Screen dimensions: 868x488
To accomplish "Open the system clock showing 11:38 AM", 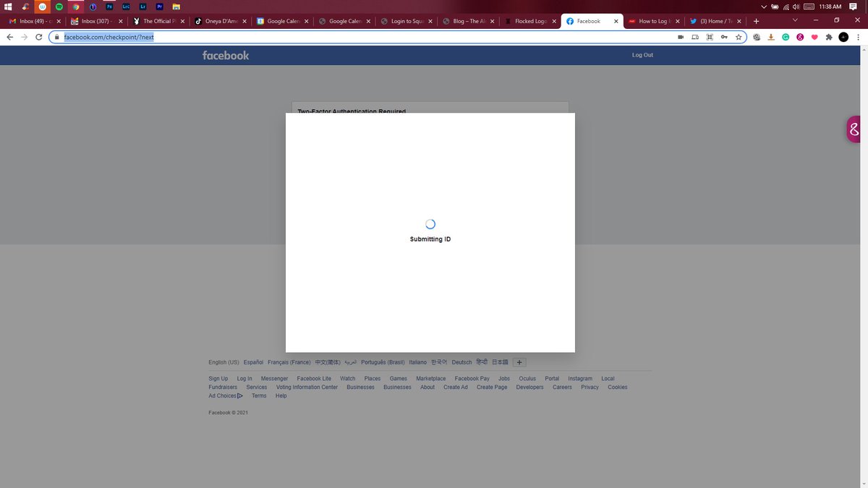I will pos(830,7).
